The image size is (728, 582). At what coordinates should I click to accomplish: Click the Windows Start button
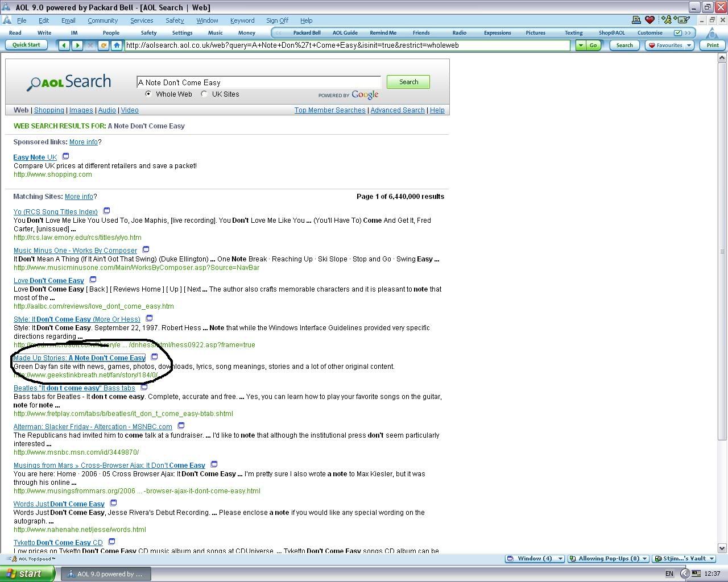click(27, 573)
